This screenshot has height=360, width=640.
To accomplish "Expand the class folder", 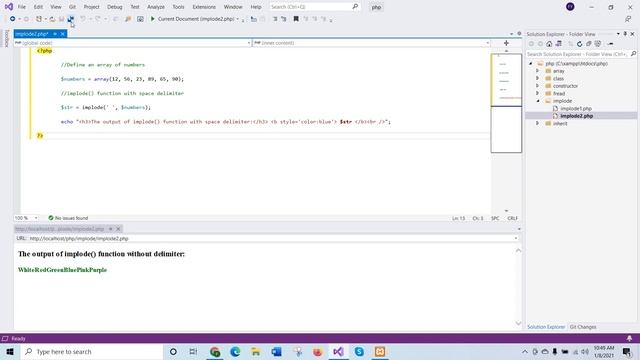I will coord(538,78).
